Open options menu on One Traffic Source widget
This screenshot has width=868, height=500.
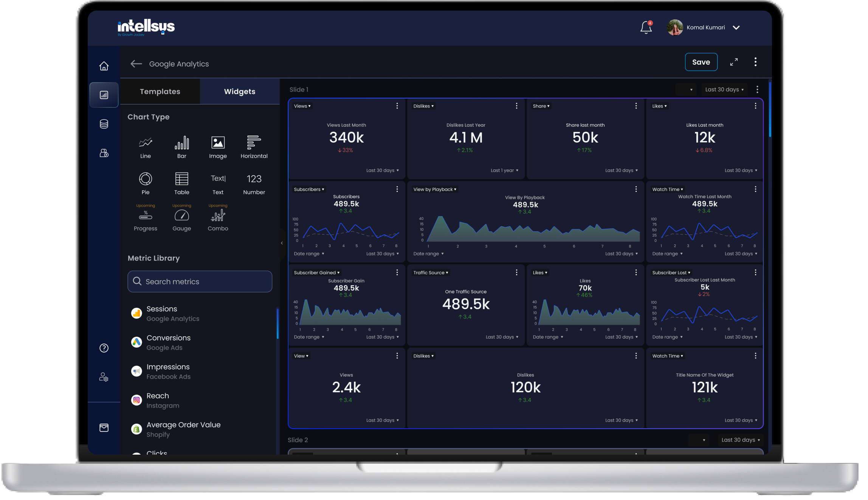[x=516, y=272]
